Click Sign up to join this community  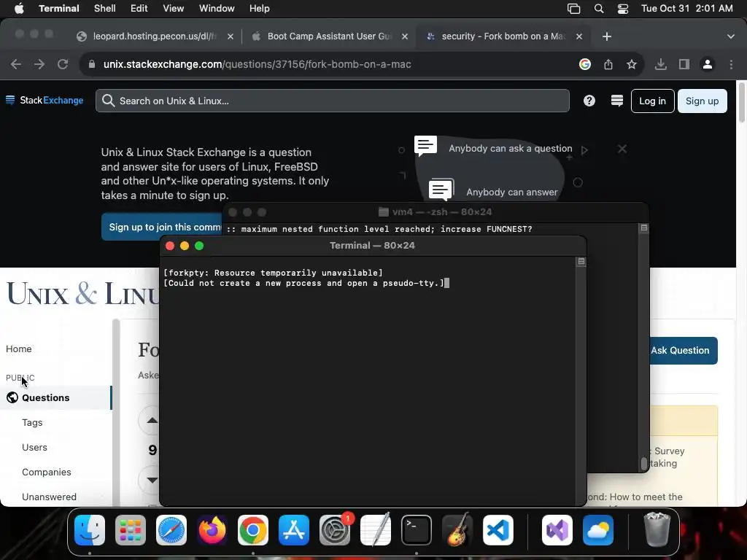point(161,227)
